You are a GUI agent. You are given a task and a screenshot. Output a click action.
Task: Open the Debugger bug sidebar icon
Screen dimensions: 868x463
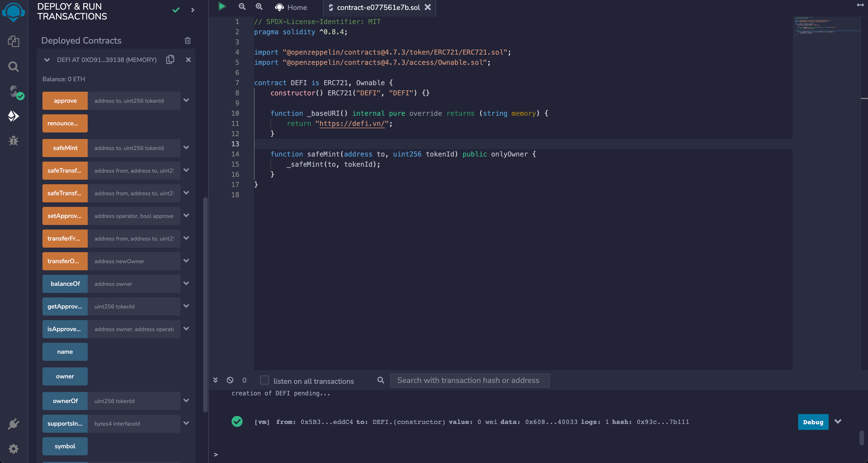tap(14, 141)
